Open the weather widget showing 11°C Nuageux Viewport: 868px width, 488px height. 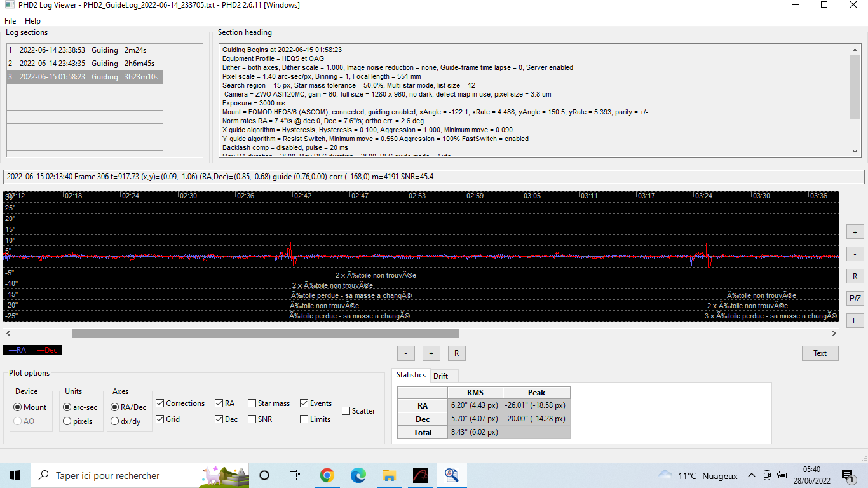(x=698, y=475)
